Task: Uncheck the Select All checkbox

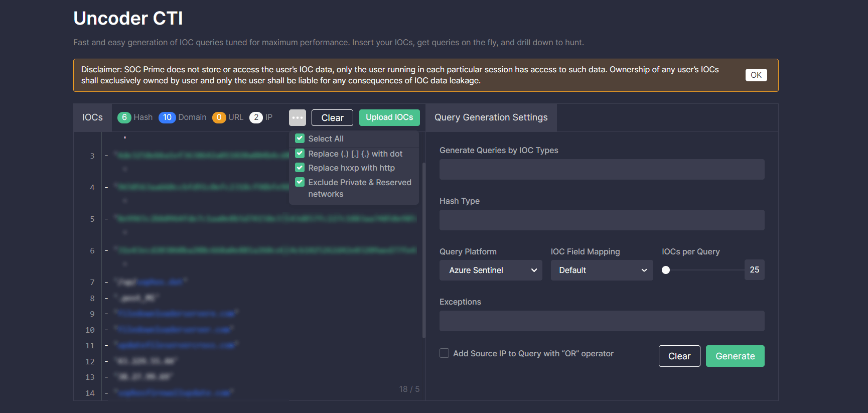Action: coord(300,139)
